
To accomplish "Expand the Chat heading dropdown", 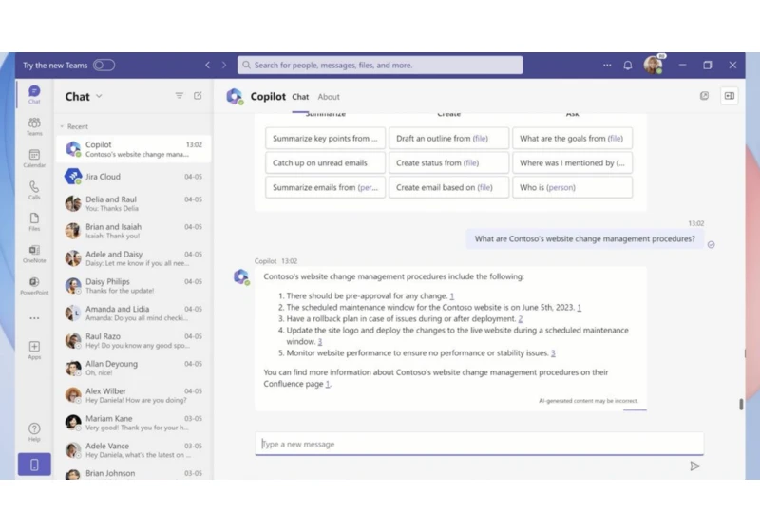I will coord(100,96).
